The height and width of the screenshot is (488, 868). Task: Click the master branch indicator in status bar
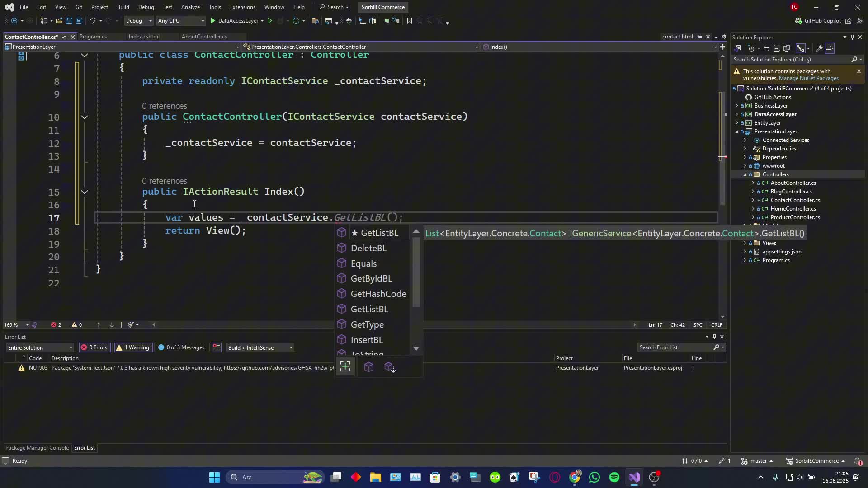tap(758, 461)
